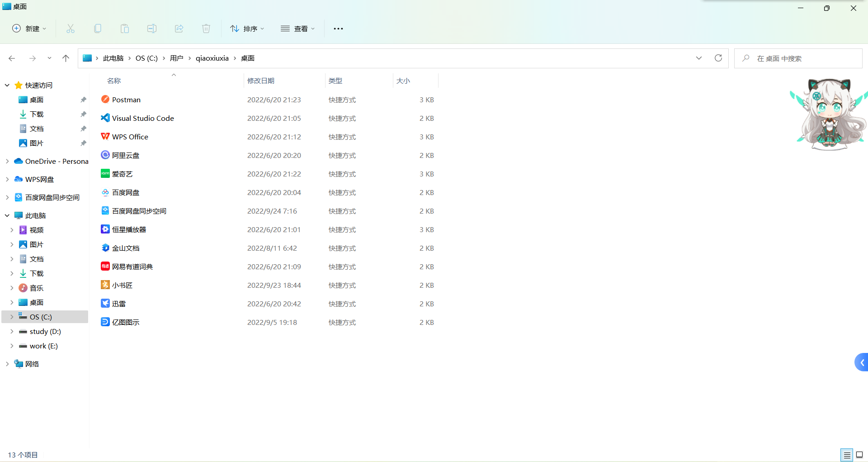
Task: Click the Visual Studio Code icon
Action: tap(105, 118)
